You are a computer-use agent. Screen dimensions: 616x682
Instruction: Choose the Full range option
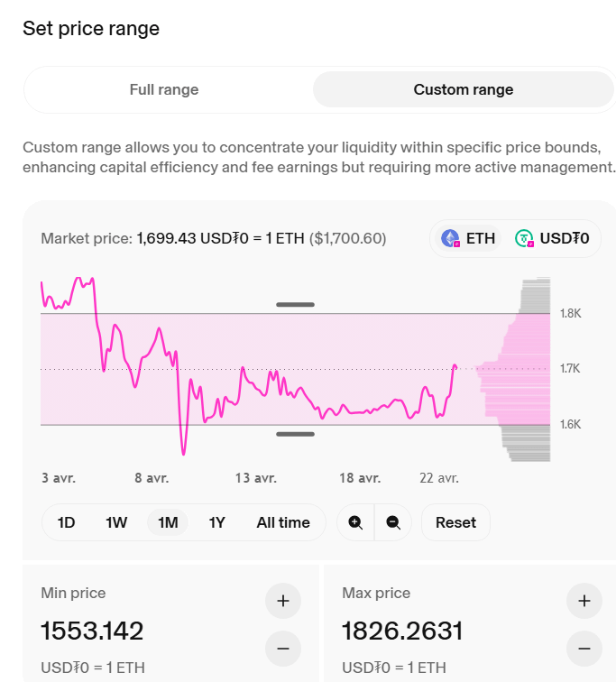pyautogui.click(x=164, y=89)
